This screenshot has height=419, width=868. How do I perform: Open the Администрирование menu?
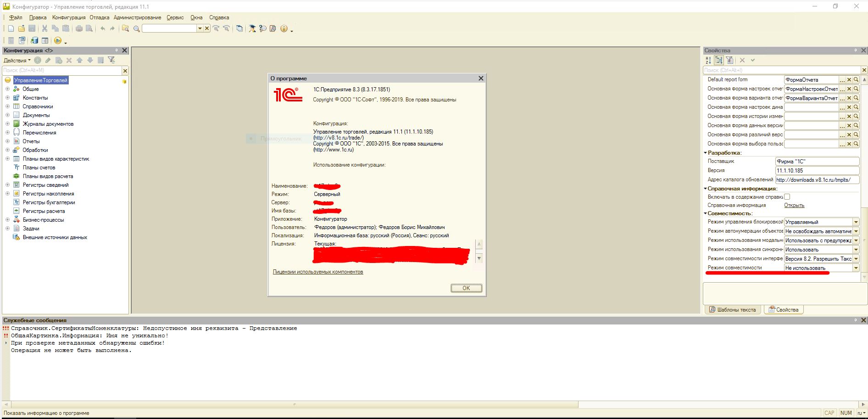click(x=138, y=17)
